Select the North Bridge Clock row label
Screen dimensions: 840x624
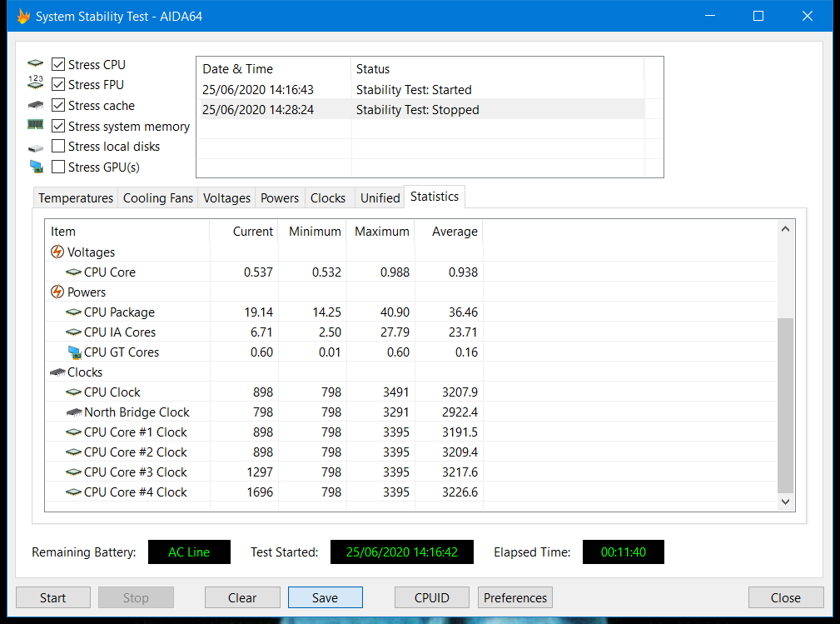click(137, 412)
